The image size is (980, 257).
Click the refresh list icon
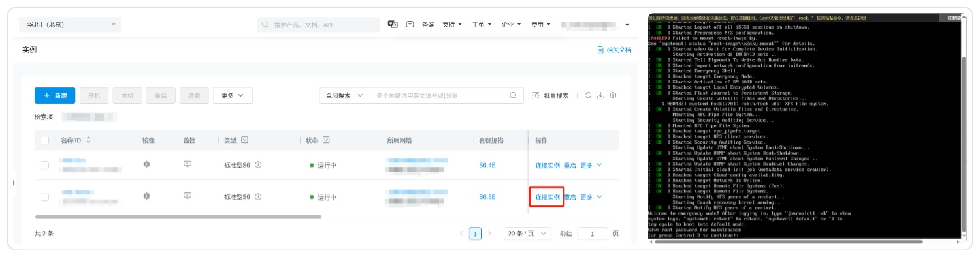click(588, 95)
